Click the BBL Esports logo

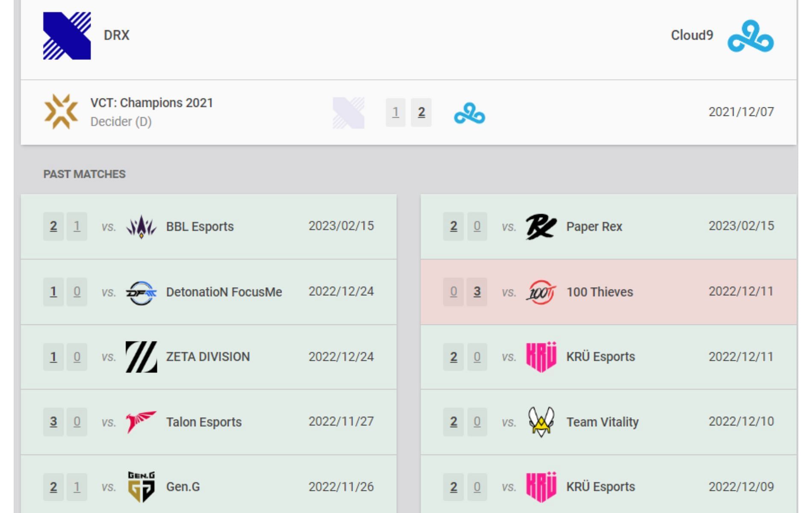[141, 227]
